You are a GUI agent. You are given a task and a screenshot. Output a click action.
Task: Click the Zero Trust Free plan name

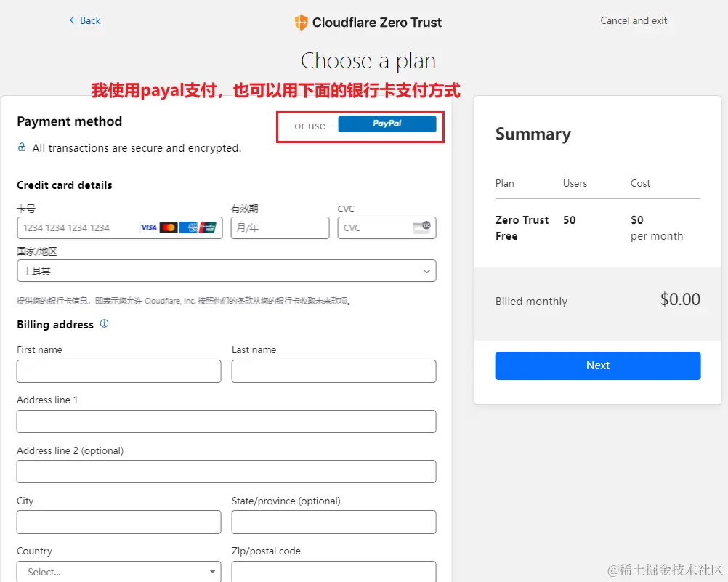click(522, 228)
